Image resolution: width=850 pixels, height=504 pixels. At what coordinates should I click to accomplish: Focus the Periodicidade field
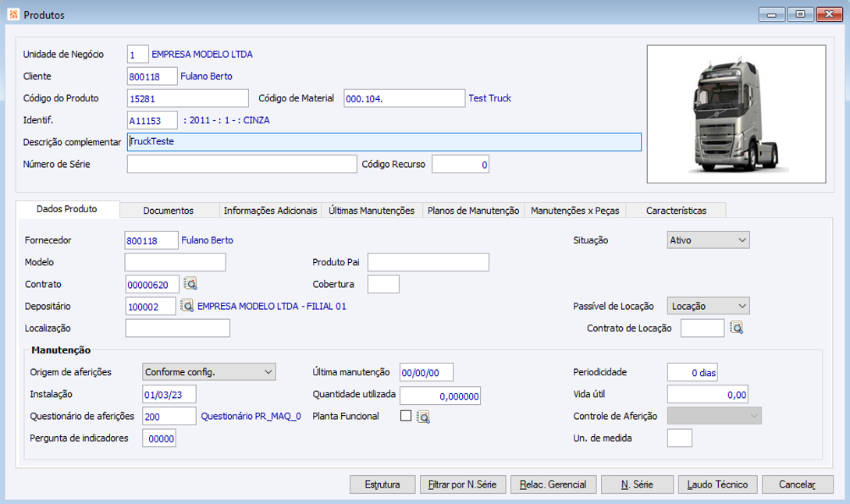tap(693, 372)
